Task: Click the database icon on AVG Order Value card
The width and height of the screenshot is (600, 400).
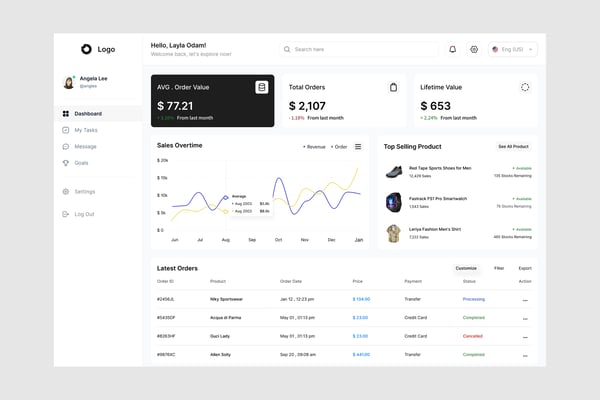Action: tap(262, 87)
